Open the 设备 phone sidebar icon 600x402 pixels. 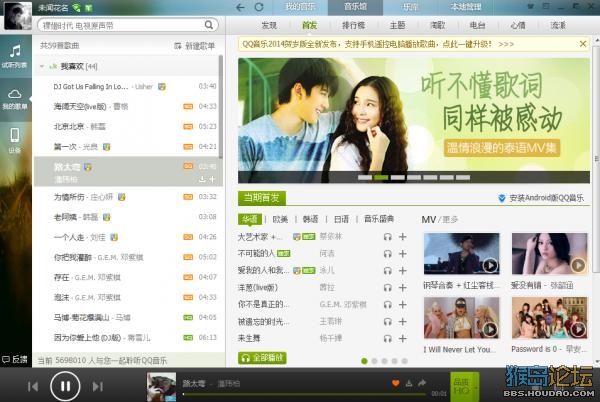click(15, 135)
